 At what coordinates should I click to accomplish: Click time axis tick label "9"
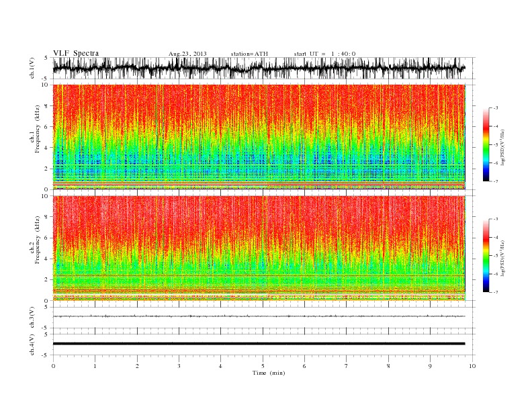(x=430, y=366)
